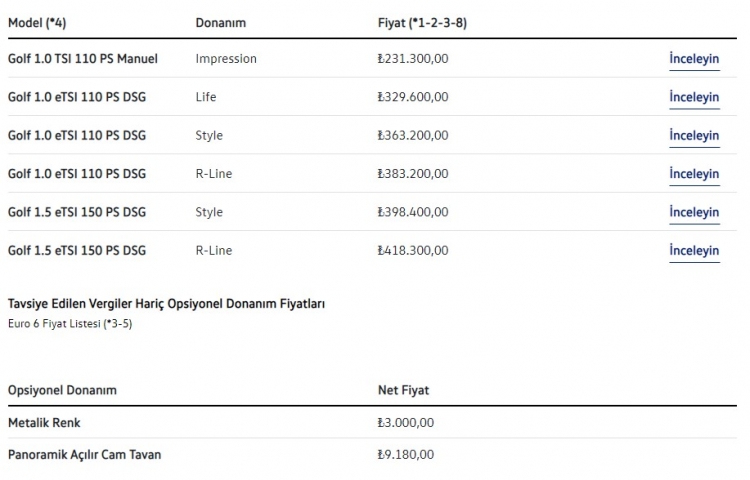Click the Model (*4) column header

coord(44,22)
